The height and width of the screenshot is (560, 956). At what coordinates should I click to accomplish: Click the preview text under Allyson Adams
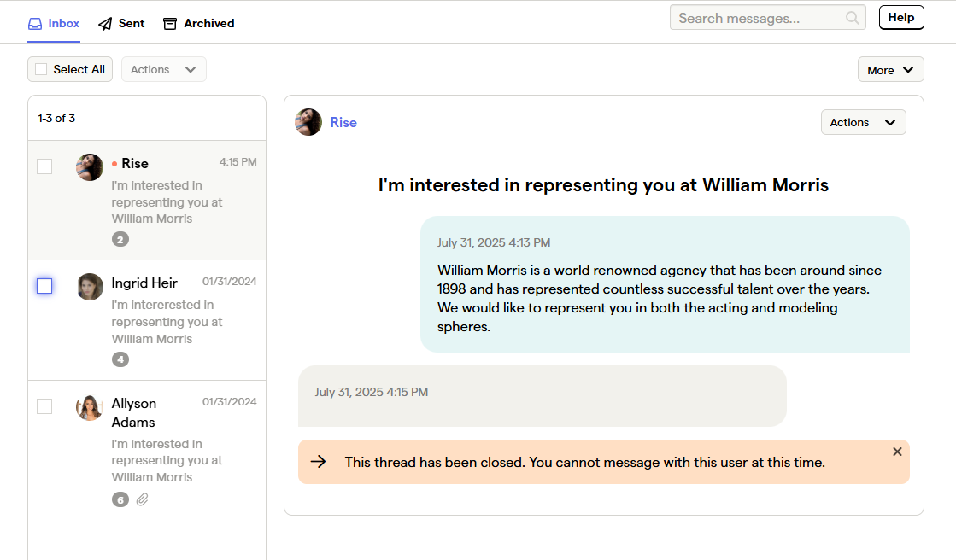[167, 461]
